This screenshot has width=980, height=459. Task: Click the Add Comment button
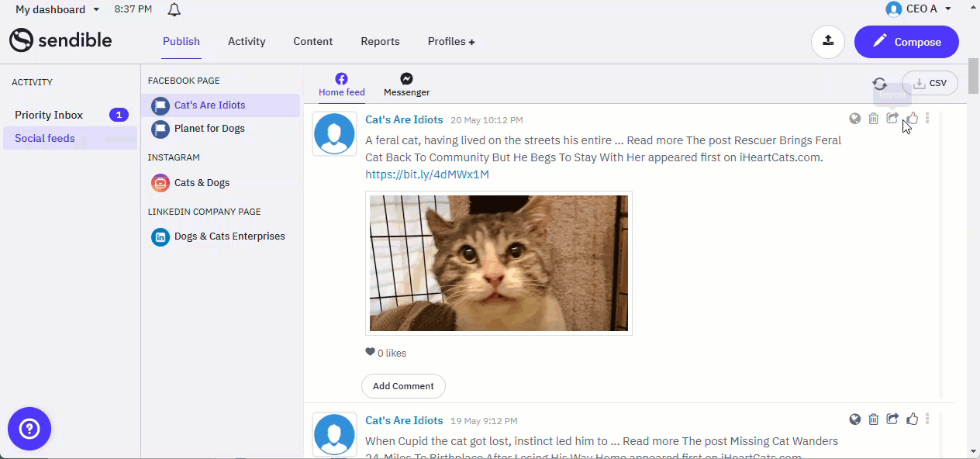pyautogui.click(x=403, y=386)
